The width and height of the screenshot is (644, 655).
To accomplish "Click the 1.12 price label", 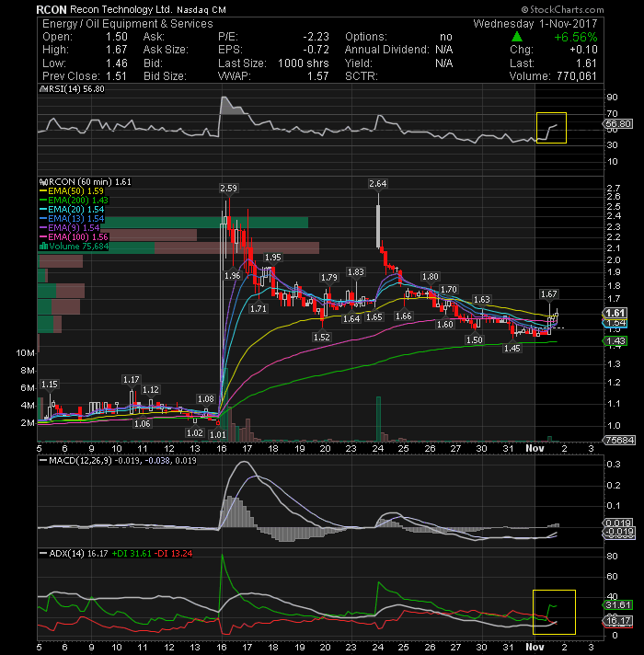I will click(x=151, y=390).
